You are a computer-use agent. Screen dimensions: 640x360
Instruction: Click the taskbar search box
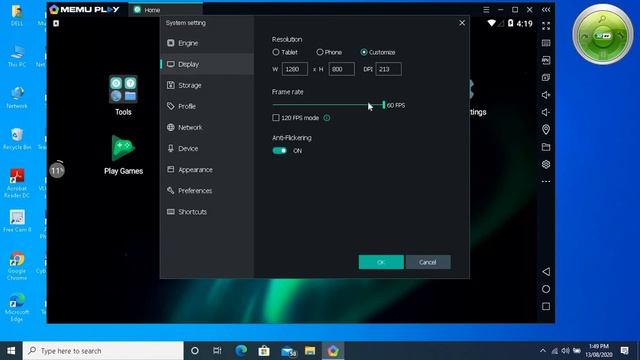click(103, 351)
